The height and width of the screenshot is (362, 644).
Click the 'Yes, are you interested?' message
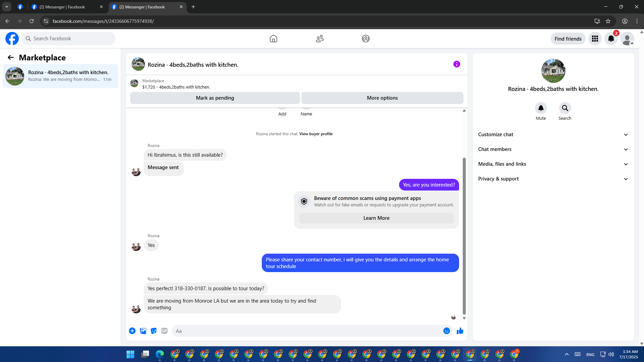pyautogui.click(x=429, y=185)
